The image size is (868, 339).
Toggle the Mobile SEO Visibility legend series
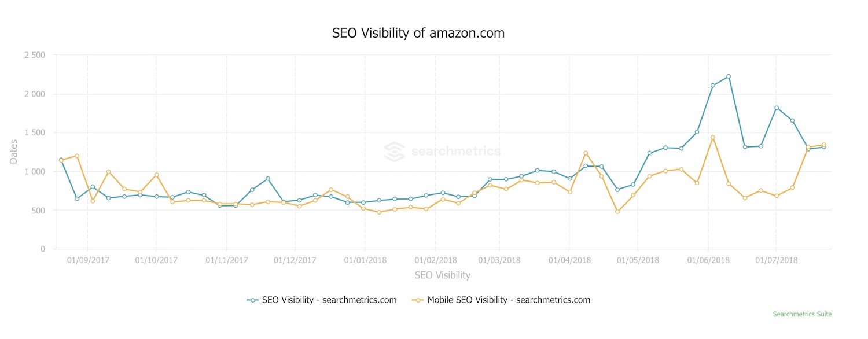point(508,300)
